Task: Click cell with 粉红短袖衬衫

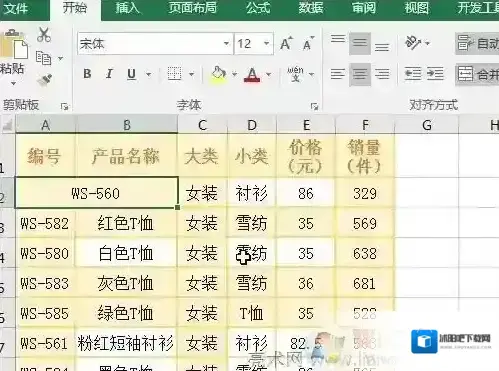Action: click(x=126, y=343)
